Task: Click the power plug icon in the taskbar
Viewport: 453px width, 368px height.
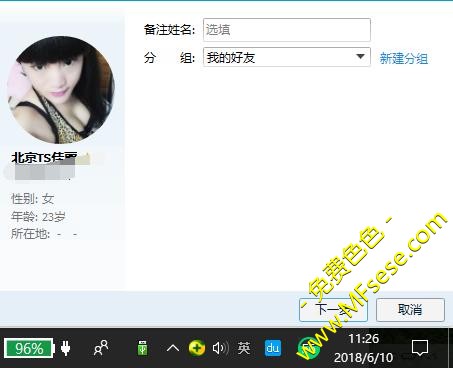Action: pos(66,348)
